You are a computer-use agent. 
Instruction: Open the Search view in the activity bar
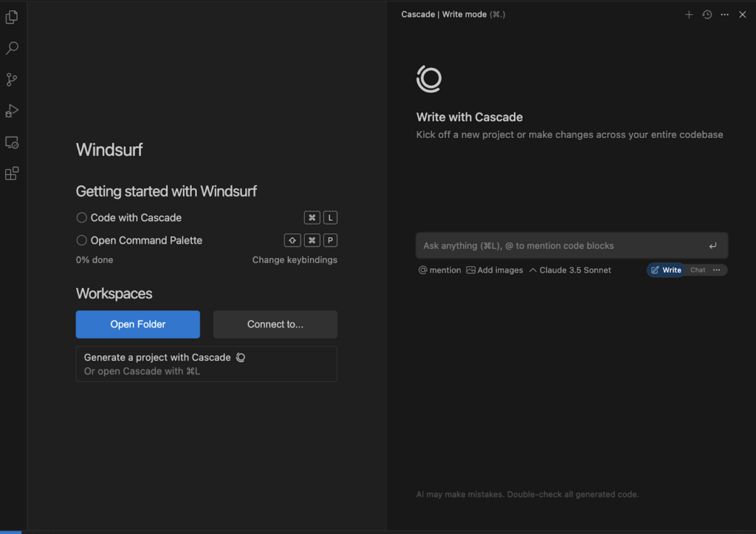pos(12,48)
